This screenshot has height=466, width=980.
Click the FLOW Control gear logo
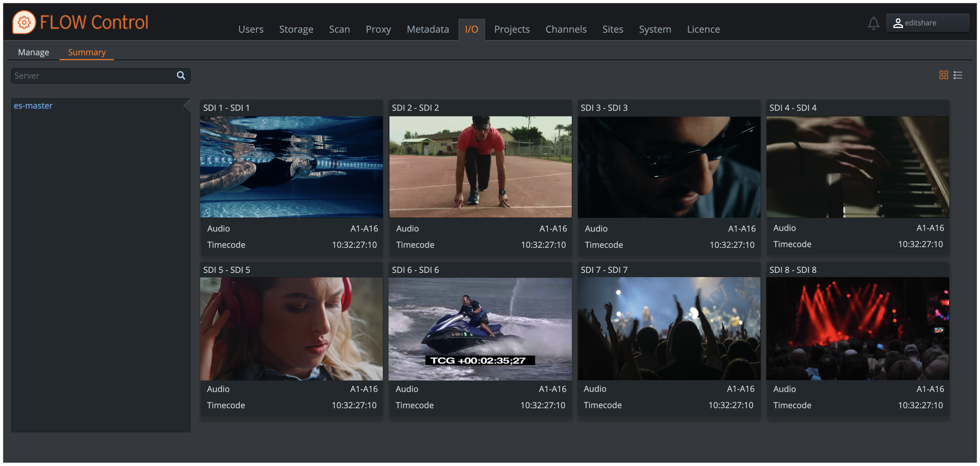pos(24,22)
